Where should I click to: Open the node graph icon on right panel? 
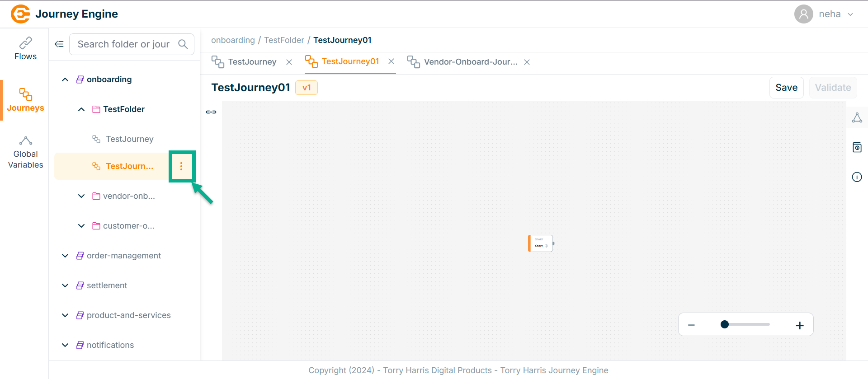coord(857,118)
